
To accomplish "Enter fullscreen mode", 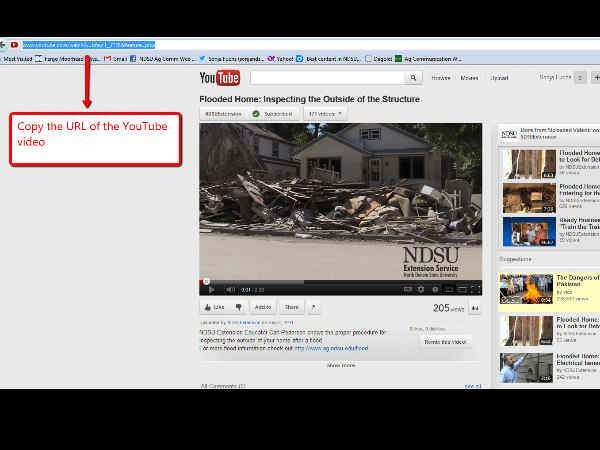I will pyautogui.click(x=475, y=289).
